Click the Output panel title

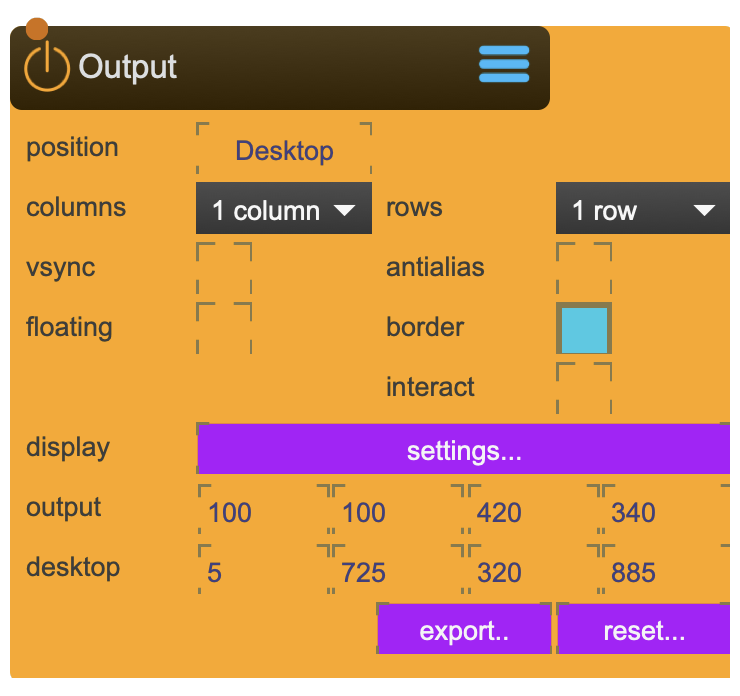tap(128, 67)
